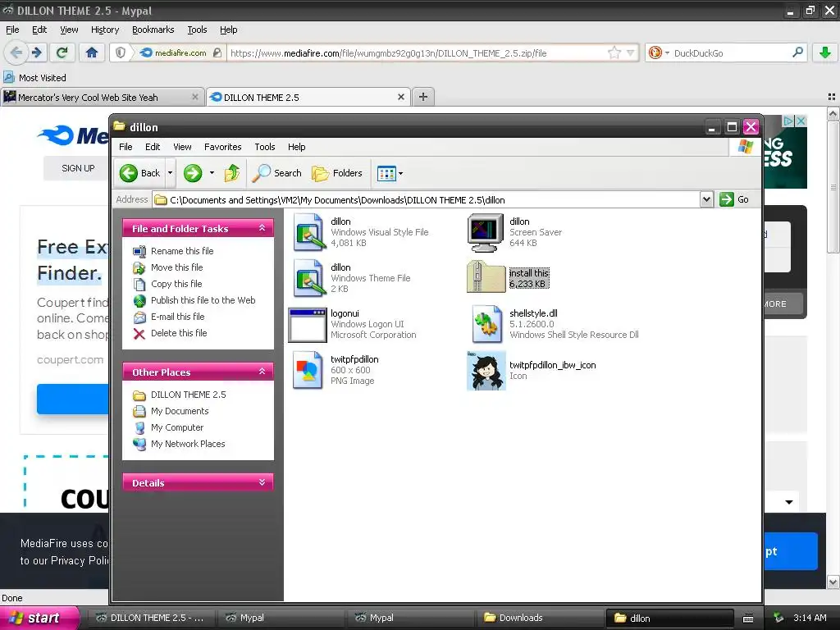The height and width of the screenshot is (630, 840).
Task: Open the History menu in Mypal browser
Action: (x=105, y=30)
